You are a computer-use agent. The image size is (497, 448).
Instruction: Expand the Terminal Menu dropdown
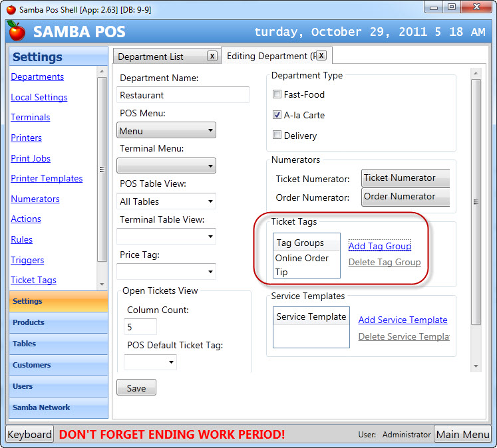(166, 166)
